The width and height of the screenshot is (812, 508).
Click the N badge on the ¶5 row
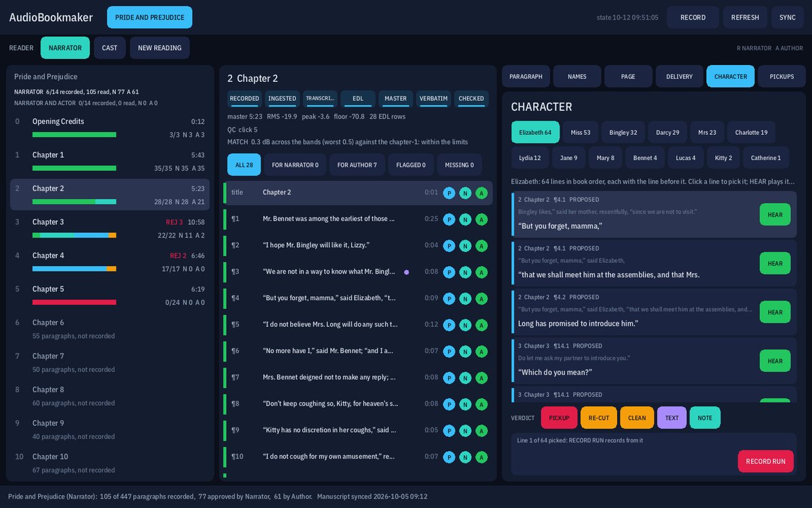[465, 325]
